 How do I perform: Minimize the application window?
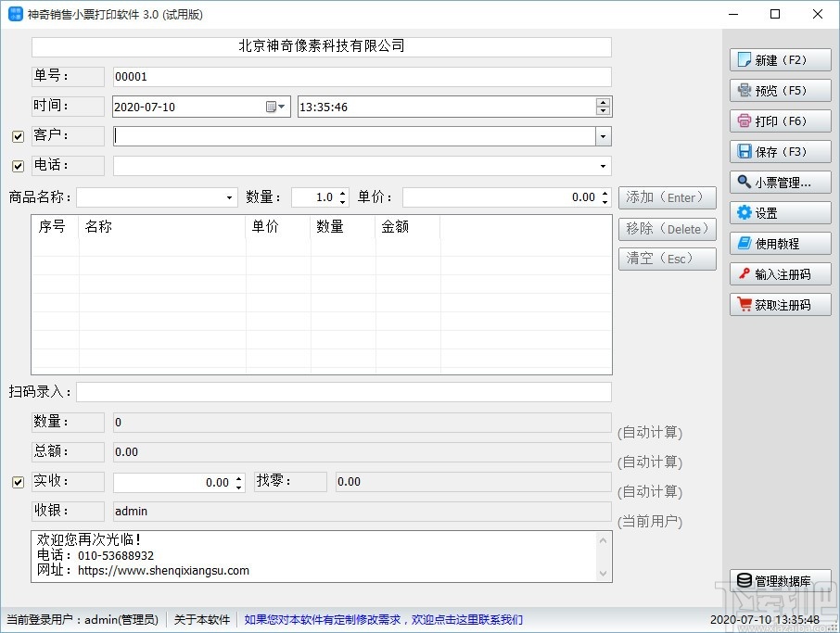pos(733,15)
